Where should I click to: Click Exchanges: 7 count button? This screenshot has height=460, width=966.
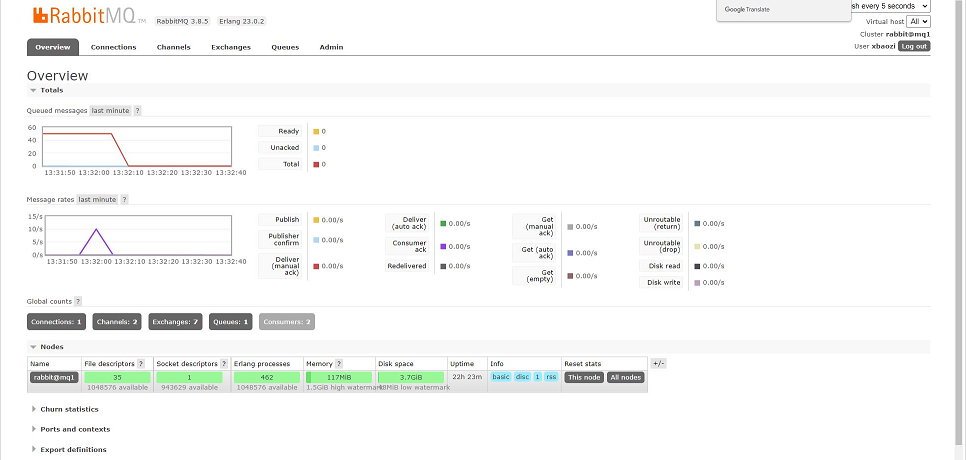click(175, 322)
